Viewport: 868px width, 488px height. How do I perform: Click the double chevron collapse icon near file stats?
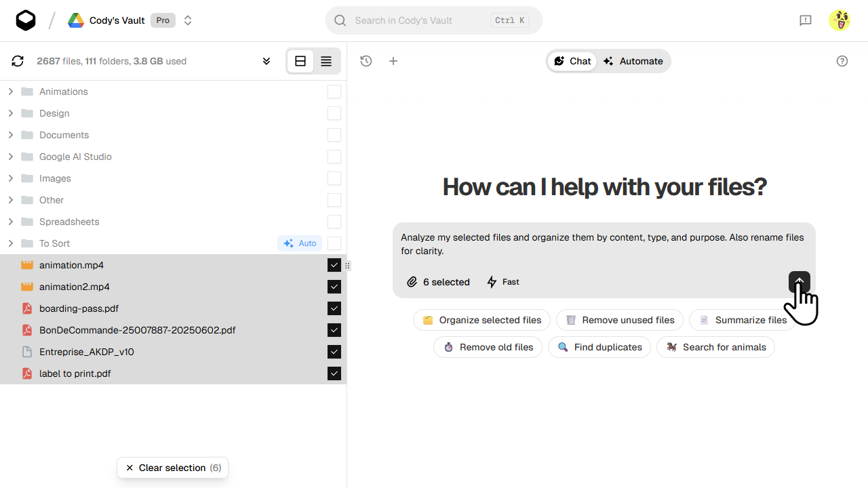point(267,61)
